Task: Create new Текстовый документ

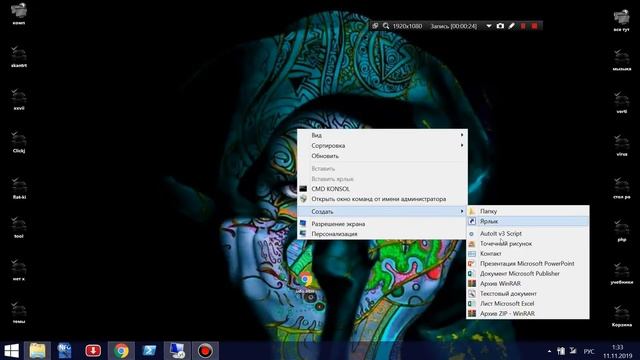Action: click(x=528, y=293)
